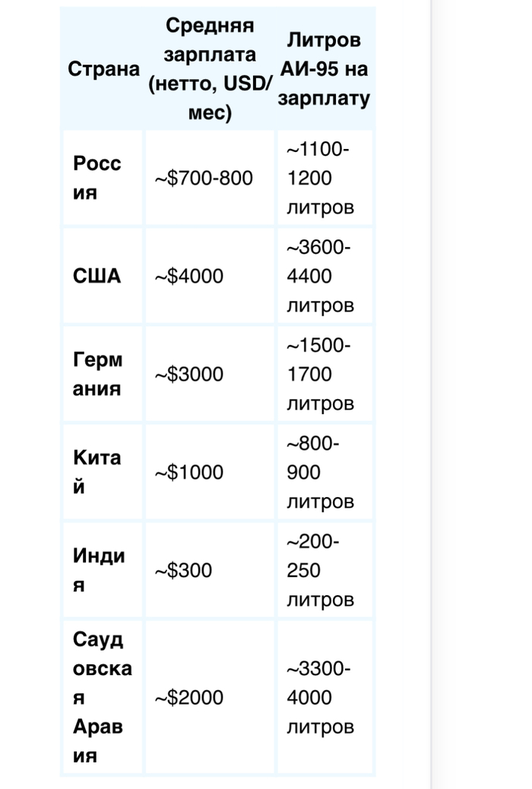Click the "Китай" country cell
This screenshot has height=789, width=532.
point(97,472)
